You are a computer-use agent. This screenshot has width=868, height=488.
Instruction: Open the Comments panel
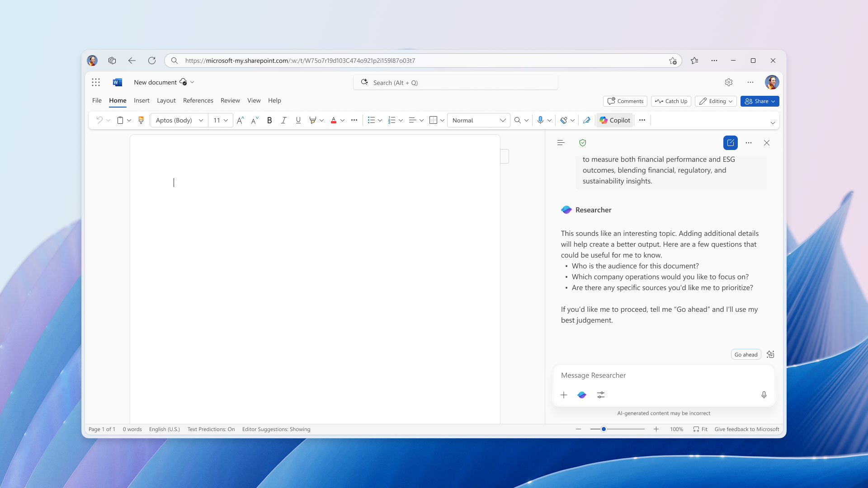[625, 101]
